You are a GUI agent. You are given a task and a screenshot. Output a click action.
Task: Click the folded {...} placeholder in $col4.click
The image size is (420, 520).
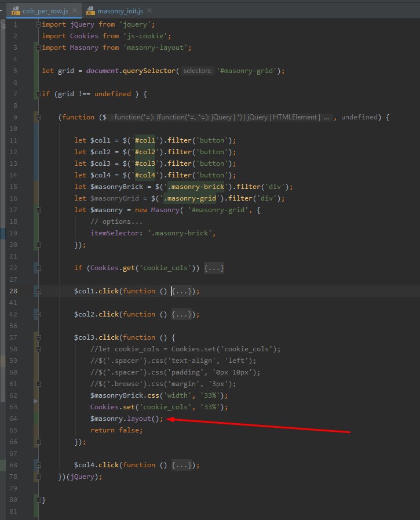pos(181,465)
